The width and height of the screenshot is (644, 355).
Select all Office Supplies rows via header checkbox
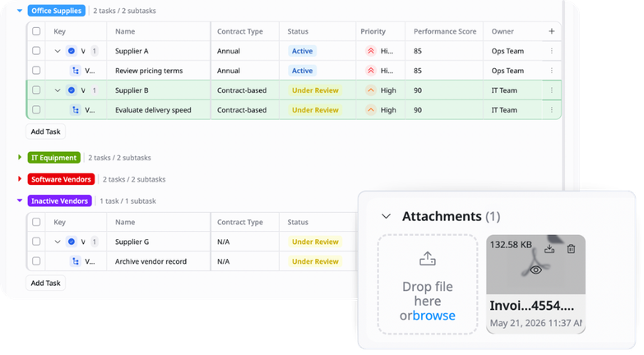pos(36,31)
